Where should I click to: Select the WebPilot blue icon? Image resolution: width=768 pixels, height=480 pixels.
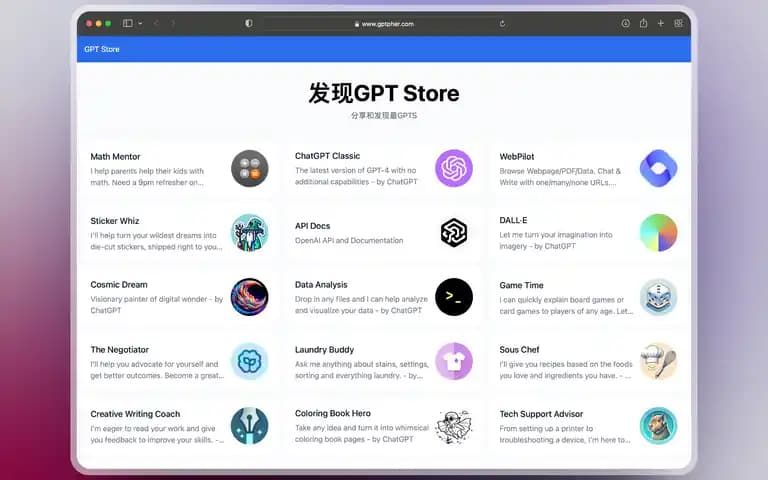point(659,168)
